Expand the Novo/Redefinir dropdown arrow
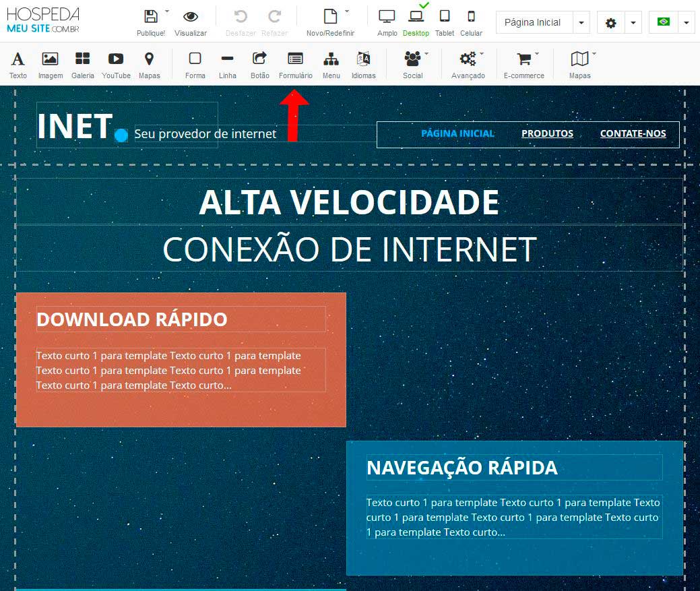700x591 pixels. point(347,11)
